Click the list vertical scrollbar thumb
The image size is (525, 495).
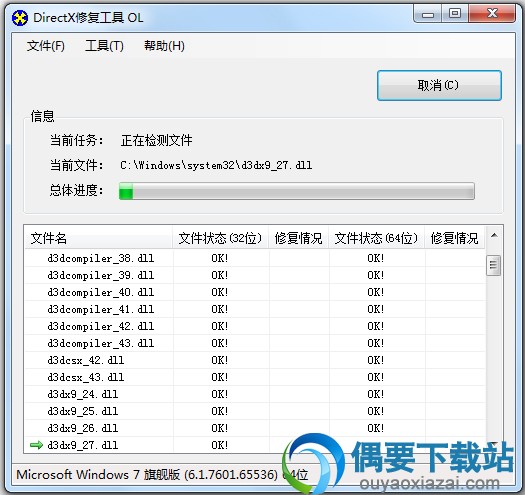pyautogui.click(x=494, y=265)
